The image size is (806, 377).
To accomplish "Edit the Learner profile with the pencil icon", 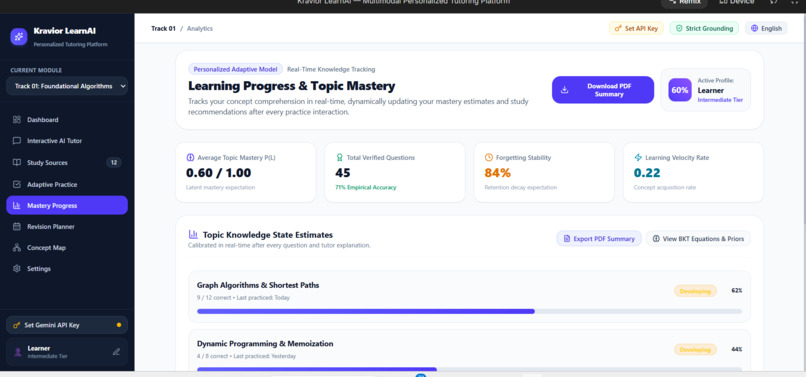I will pos(116,352).
